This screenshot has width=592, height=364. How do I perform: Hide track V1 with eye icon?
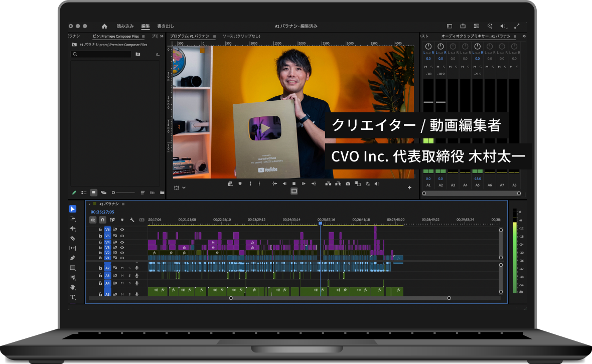(122, 258)
